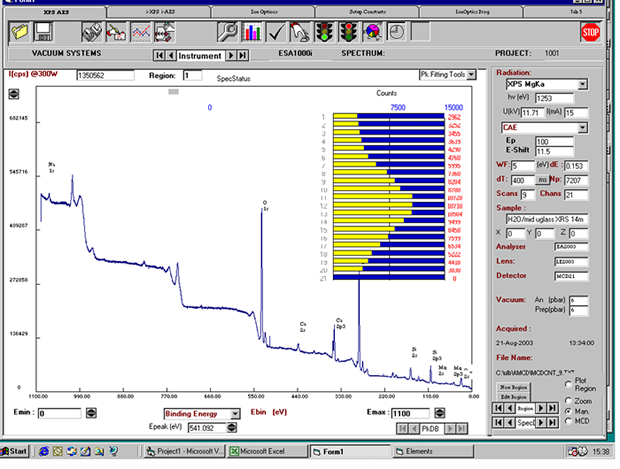Viewport: 620px width, 469px height.
Task: Go to first PkDB record
Action: (x=402, y=428)
